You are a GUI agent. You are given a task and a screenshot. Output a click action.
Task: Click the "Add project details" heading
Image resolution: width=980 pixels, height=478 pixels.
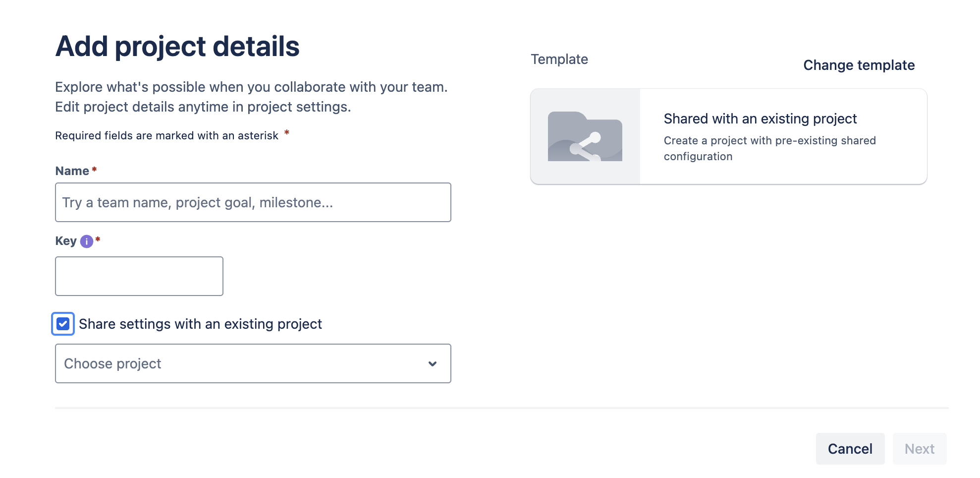coord(177,46)
